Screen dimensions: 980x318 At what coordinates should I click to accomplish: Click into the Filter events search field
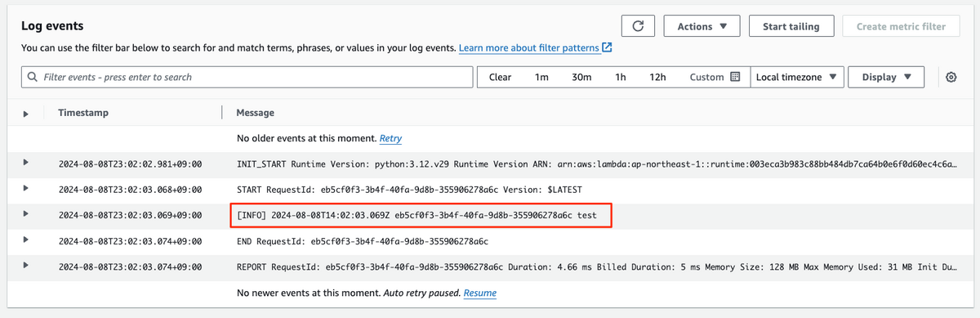click(x=247, y=77)
